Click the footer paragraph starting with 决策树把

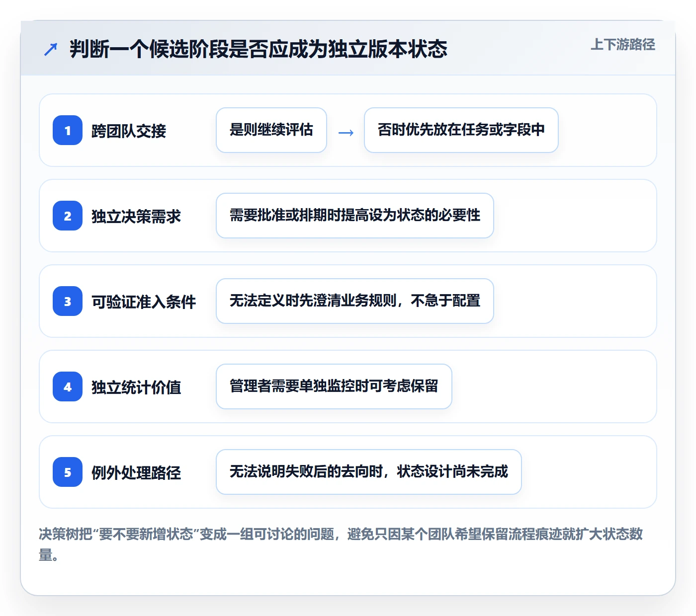pos(341,544)
